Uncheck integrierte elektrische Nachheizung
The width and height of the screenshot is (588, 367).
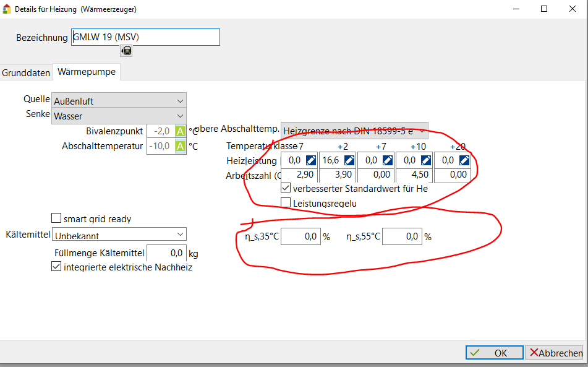[x=56, y=267]
